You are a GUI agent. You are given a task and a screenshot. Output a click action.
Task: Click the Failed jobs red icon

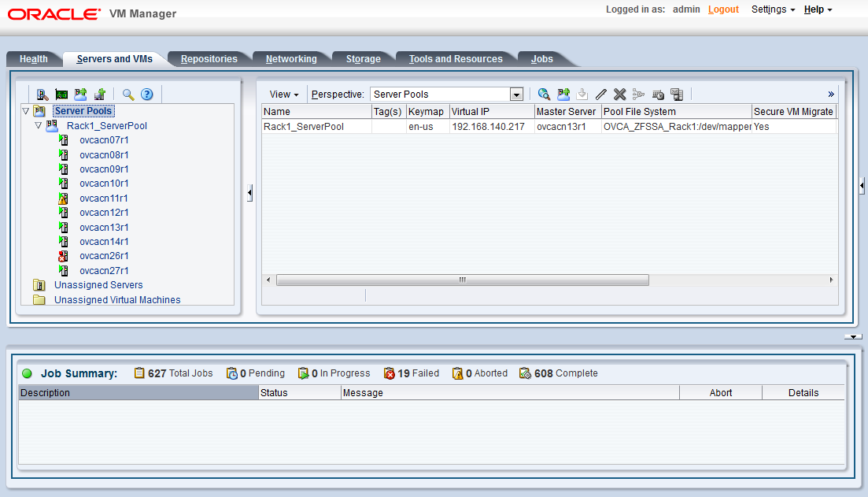[390, 373]
